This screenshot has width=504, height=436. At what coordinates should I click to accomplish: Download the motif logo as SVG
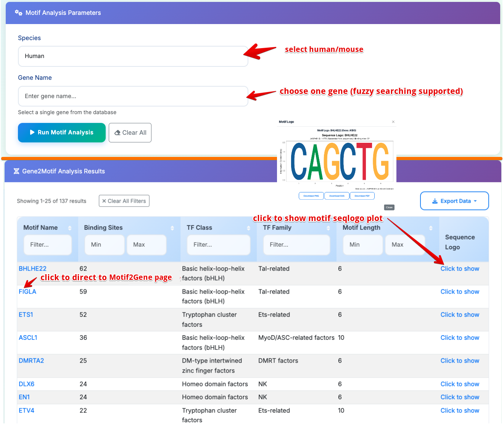(x=337, y=196)
